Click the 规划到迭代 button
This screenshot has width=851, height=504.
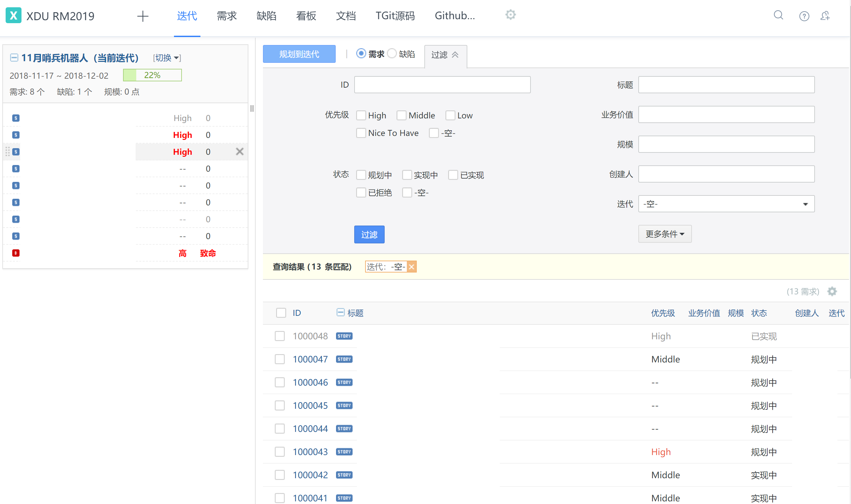click(x=299, y=54)
